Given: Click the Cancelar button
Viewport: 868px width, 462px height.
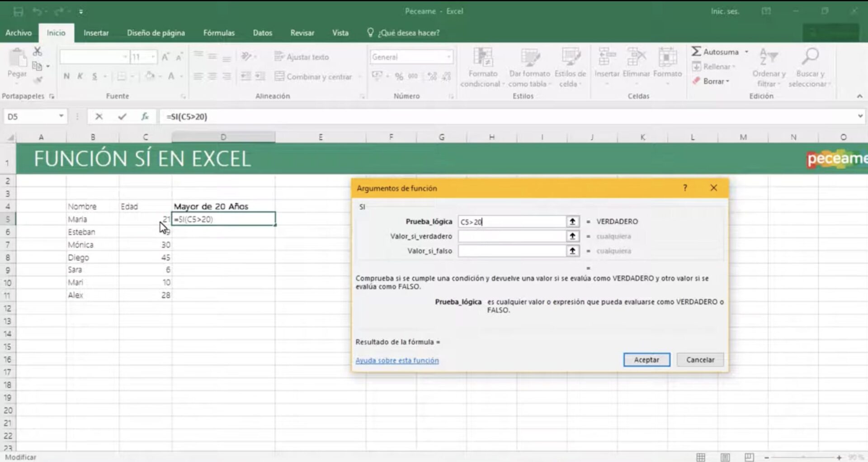Looking at the screenshot, I should [x=700, y=360].
